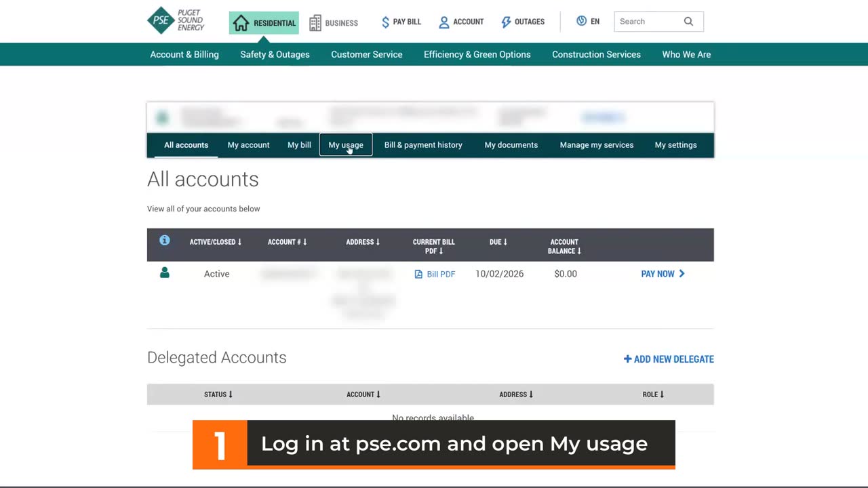
Task: Open the My settings tab
Action: tap(676, 145)
